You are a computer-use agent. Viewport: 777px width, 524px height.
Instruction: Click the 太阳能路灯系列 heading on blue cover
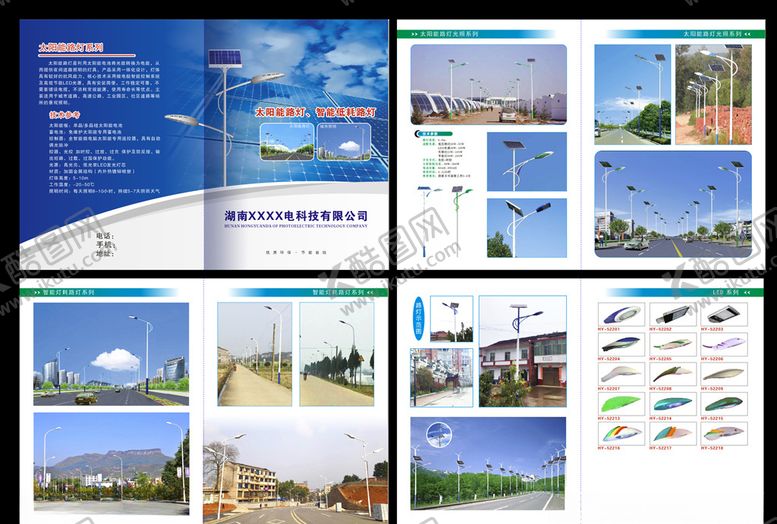click(70, 46)
